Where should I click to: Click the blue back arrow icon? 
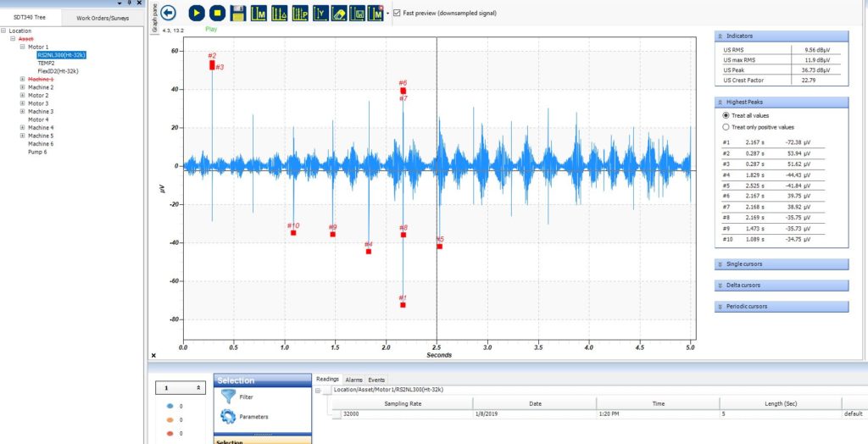point(168,13)
